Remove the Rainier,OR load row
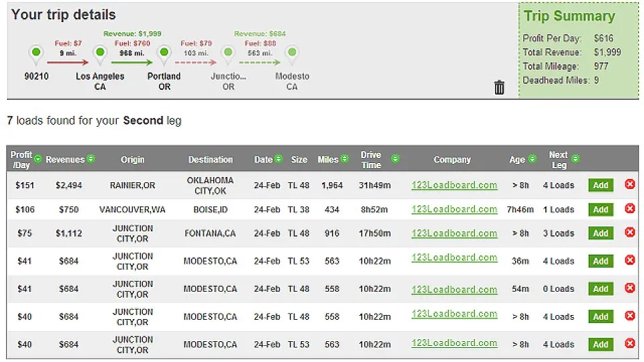Viewport: 644px width, 362px height. (x=630, y=184)
